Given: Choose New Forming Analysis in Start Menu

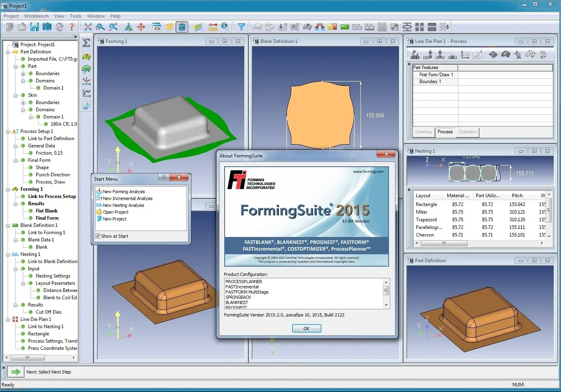Looking at the screenshot, I should (x=124, y=192).
